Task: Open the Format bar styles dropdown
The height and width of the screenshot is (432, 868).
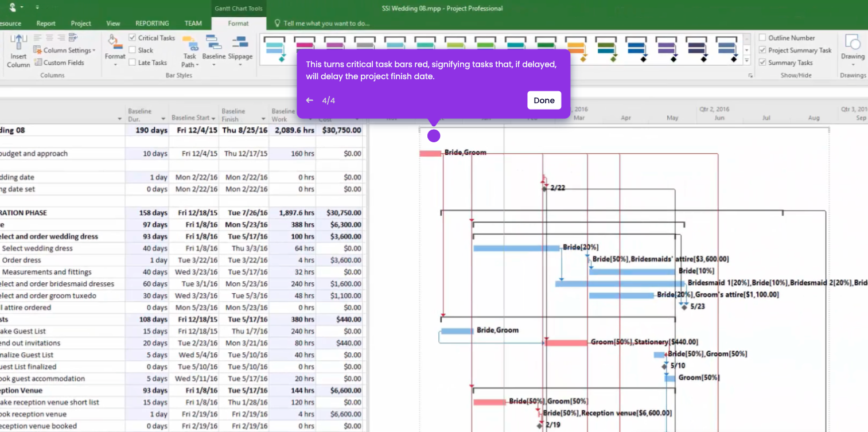Action: (115, 50)
